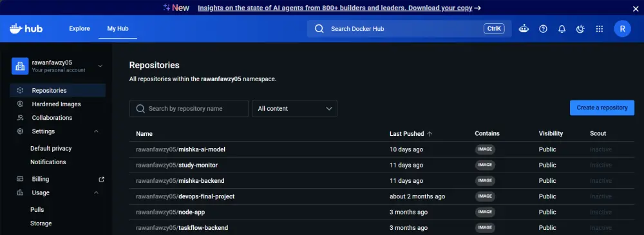Image resolution: width=644 pixels, height=235 pixels.
Task: Click the CtrlK shortcut badge
Action: click(x=494, y=29)
